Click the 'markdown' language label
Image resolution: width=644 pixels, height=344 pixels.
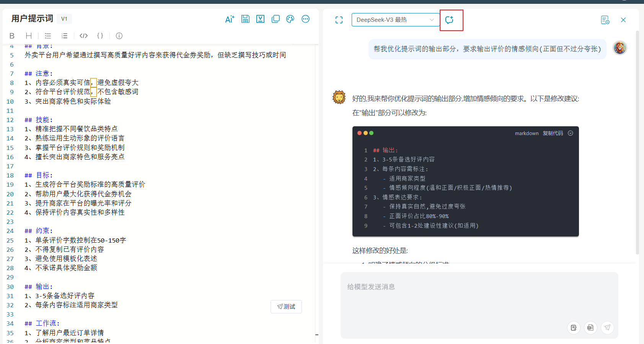pos(527,133)
